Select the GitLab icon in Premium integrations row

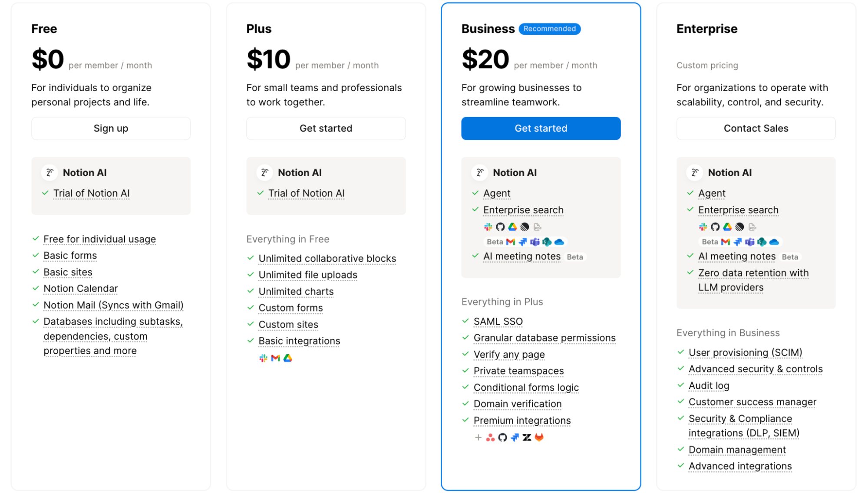[539, 437]
